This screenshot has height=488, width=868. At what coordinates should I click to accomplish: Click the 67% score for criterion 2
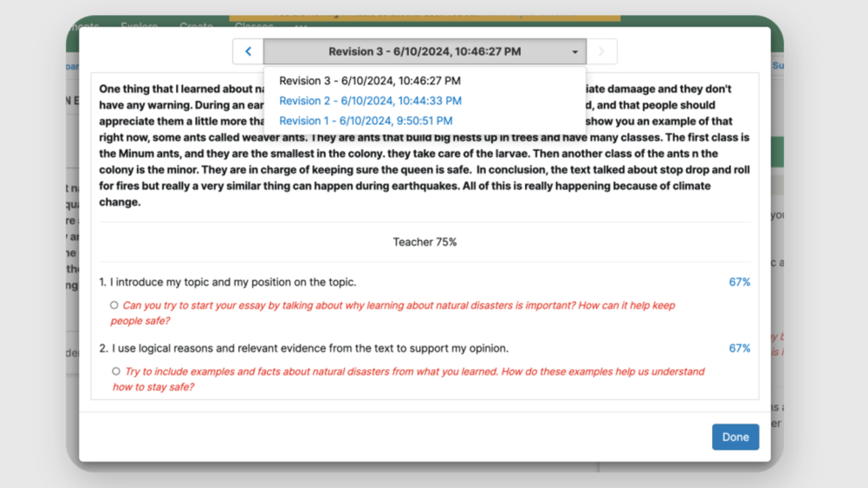click(739, 348)
